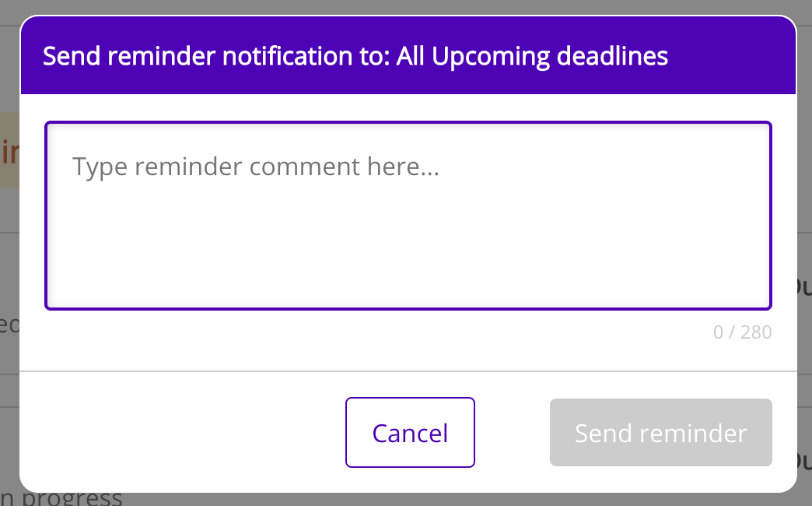Click the truncated "Du" label beside Send reminder
This screenshot has width=812, height=506.
(x=803, y=459)
